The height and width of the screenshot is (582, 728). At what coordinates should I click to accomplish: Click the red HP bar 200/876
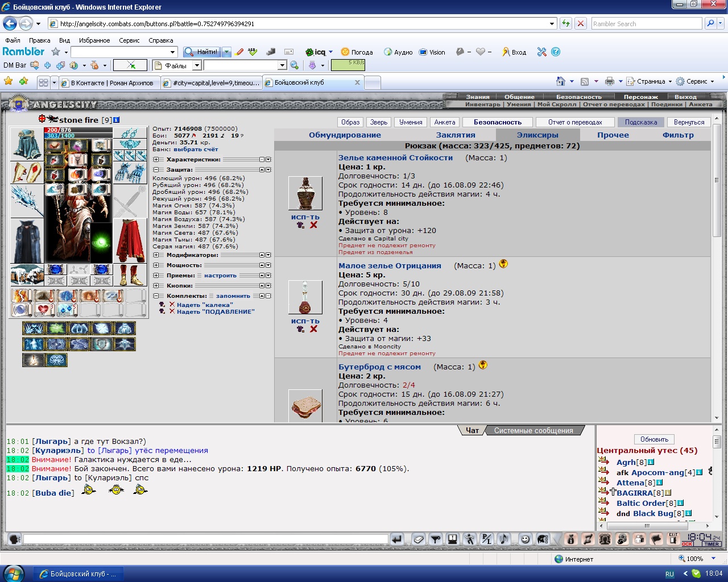click(78, 130)
